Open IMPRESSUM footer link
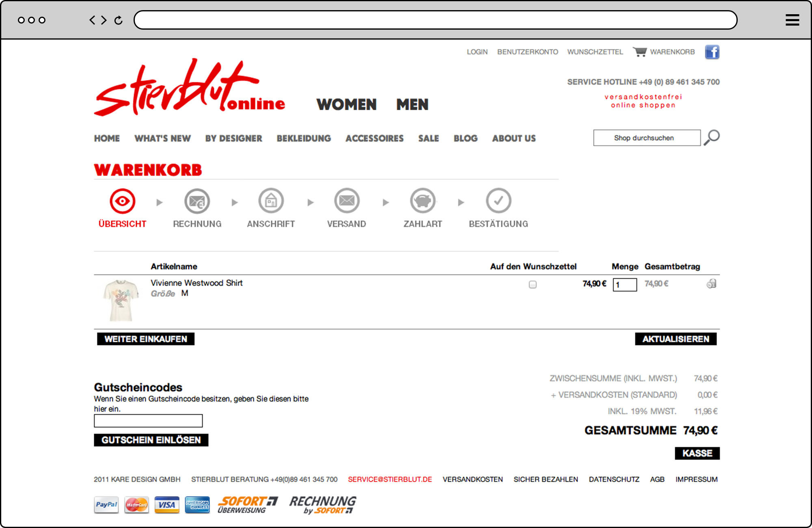This screenshot has height=528, width=812. (697, 480)
